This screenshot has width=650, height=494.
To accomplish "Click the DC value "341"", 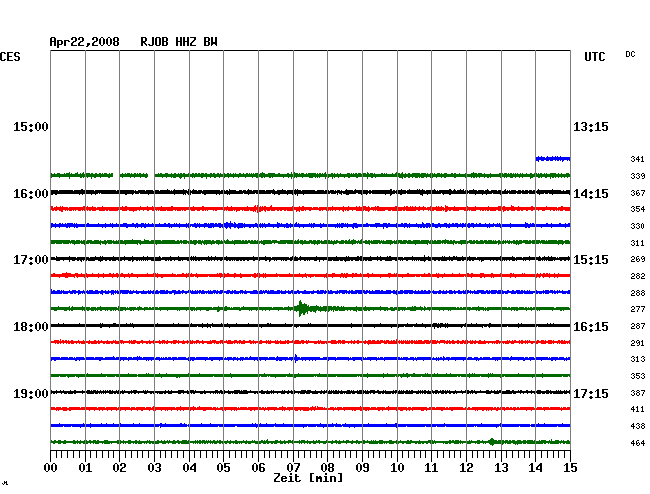I will coord(638,159).
